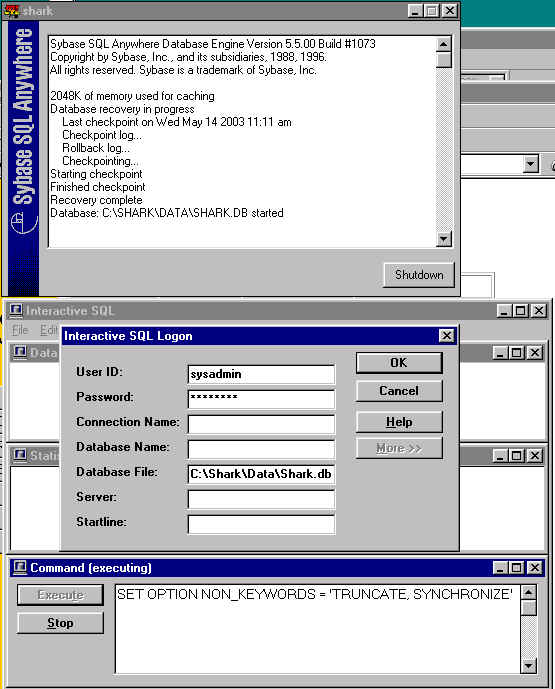
Task: Close the Interactive SQL Logon dialog
Action: 446,336
